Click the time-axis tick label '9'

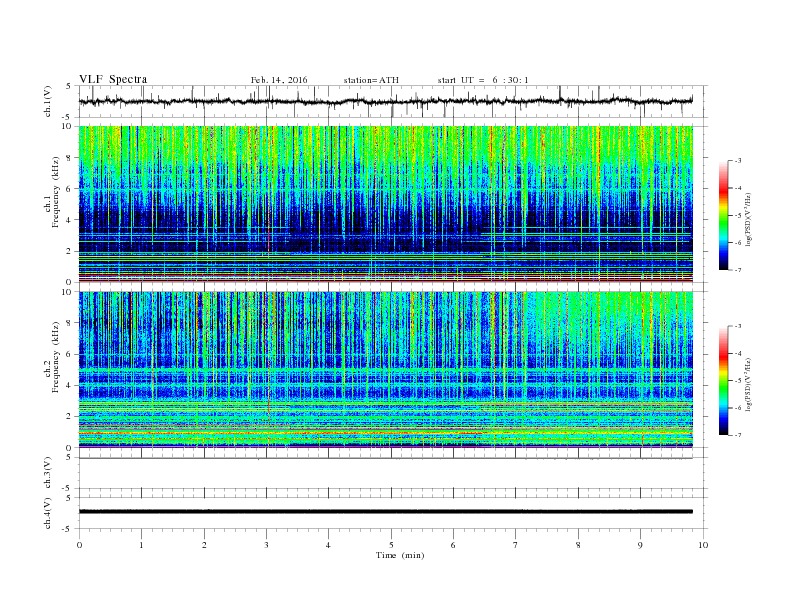pos(640,545)
